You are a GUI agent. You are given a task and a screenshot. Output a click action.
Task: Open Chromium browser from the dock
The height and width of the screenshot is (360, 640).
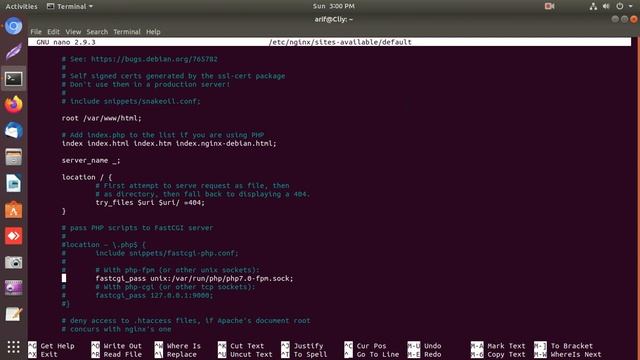point(13,27)
